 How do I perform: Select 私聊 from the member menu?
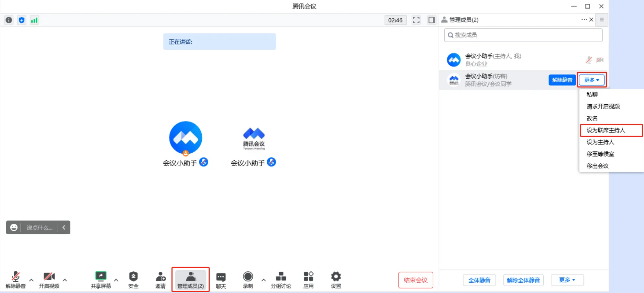(592, 94)
